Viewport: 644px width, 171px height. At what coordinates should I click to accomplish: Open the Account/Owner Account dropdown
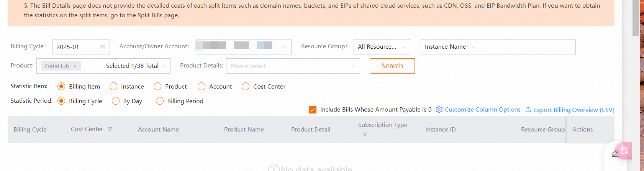click(x=243, y=47)
